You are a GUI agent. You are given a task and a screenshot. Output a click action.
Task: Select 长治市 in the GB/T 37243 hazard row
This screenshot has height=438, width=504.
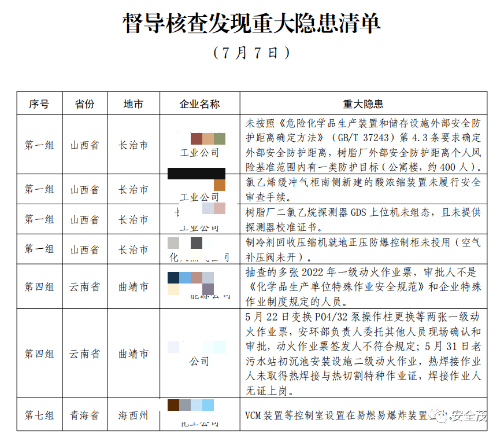tap(134, 145)
